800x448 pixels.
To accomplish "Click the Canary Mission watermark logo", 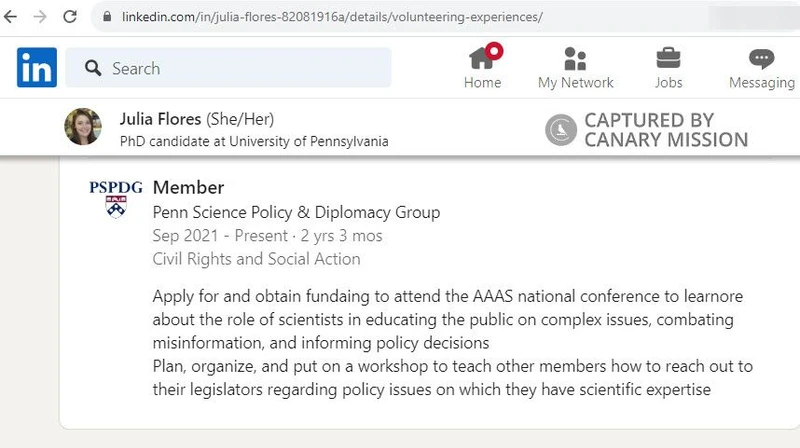I will [647, 130].
